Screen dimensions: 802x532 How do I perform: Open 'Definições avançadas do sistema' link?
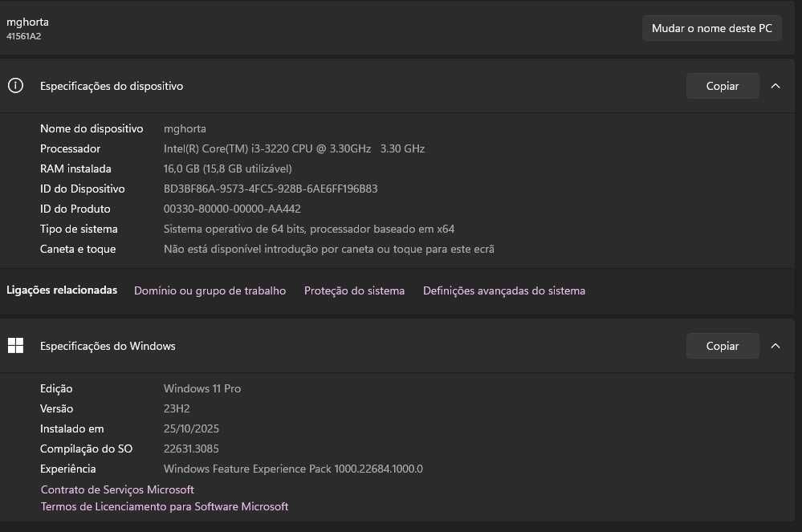[x=504, y=290]
